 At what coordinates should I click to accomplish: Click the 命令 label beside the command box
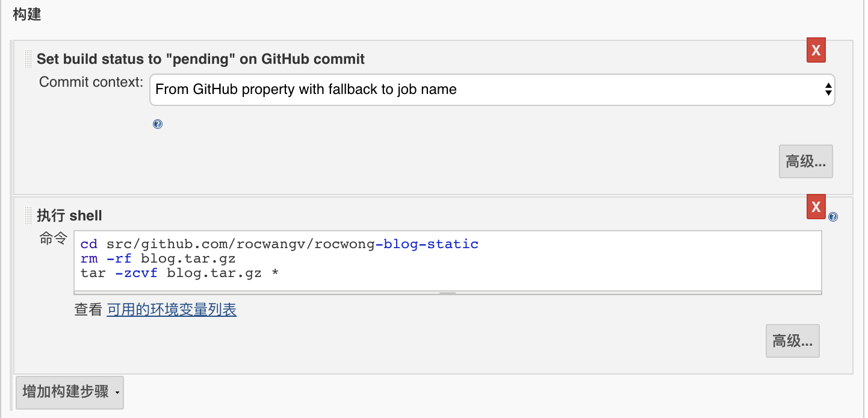(x=53, y=239)
